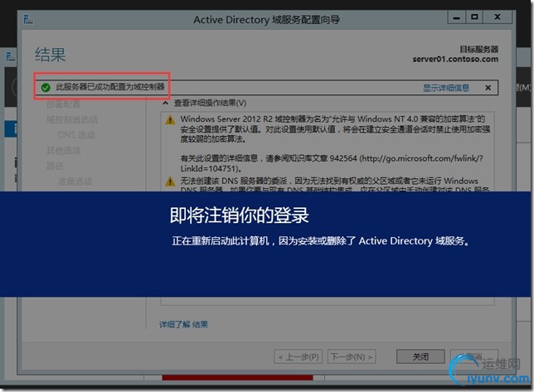
Task: Click the 下一步(N) button
Action: [352, 356]
